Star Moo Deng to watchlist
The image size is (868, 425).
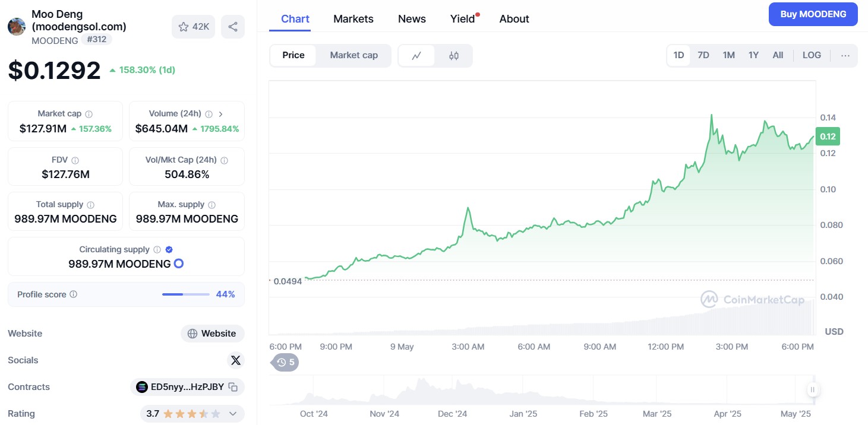(194, 27)
